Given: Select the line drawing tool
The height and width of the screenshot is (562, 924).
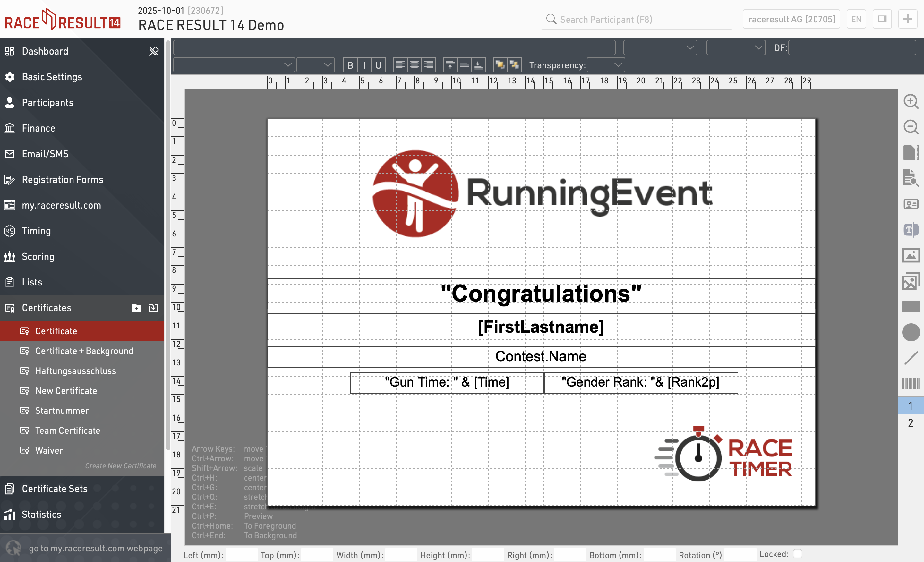Looking at the screenshot, I should coord(911,358).
